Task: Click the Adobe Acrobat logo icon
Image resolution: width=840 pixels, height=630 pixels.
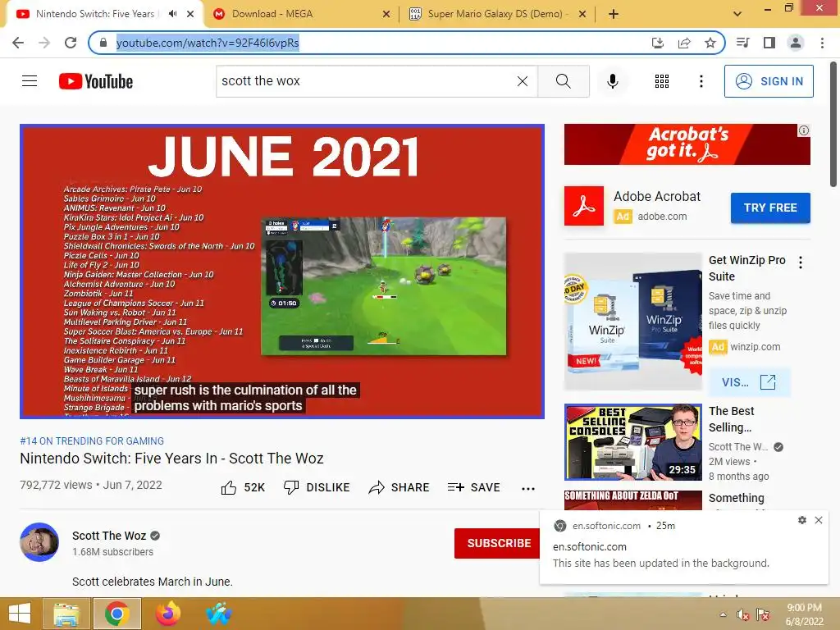Action: (583, 206)
